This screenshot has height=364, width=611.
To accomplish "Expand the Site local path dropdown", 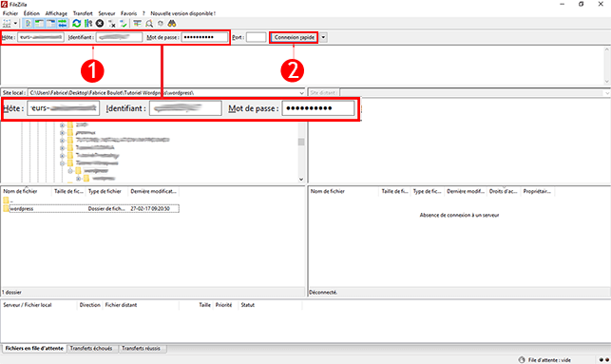I will [x=301, y=93].
